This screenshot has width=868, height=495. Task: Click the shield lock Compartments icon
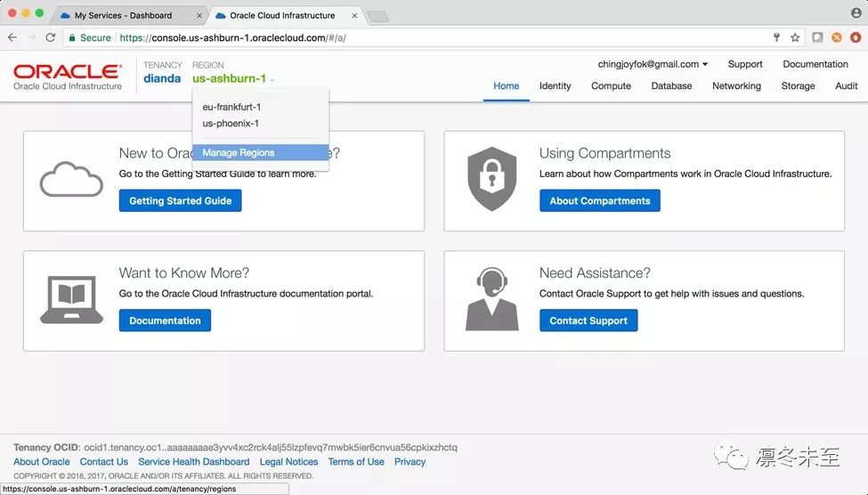click(492, 179)
